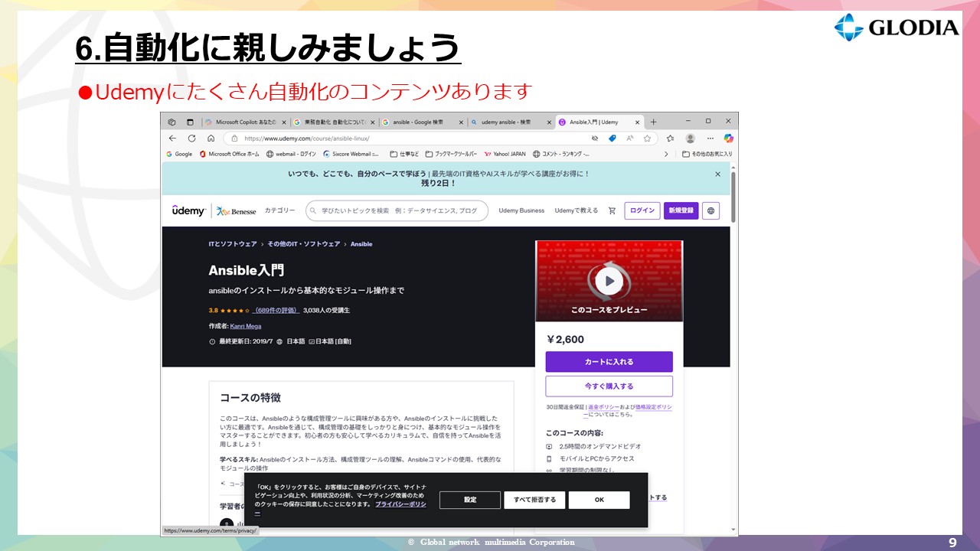
Task: Click カートに入れる button
Action: pos(609,362)
